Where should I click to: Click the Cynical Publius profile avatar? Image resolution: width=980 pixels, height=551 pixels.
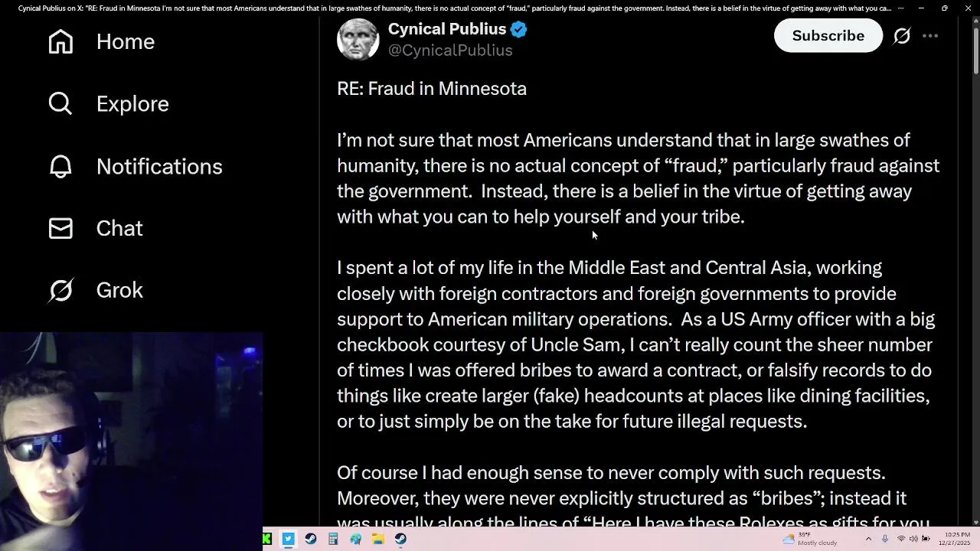tap(358, 39)
